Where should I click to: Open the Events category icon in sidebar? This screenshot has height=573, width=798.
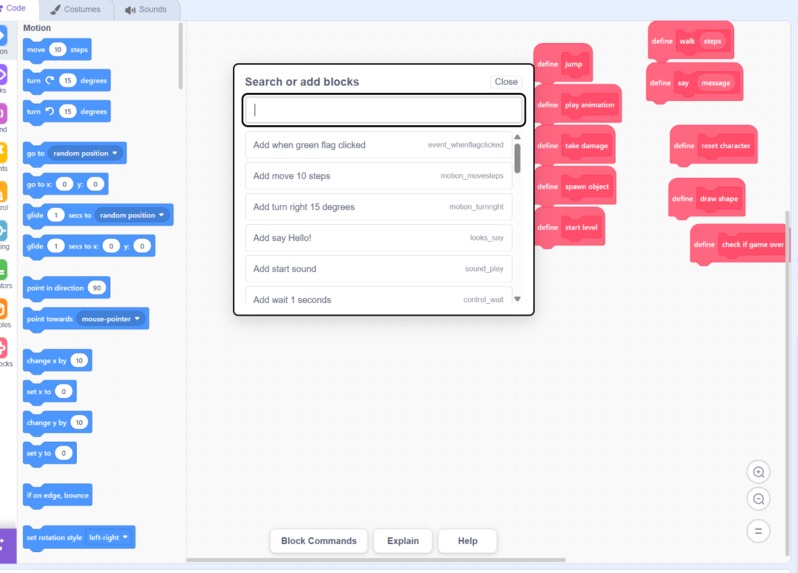[3, 153]
